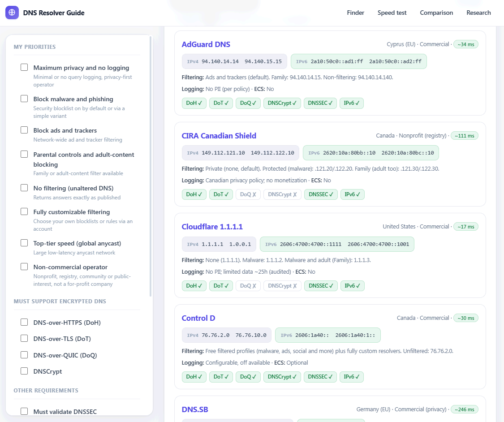Image resolution: width=504 pixels, height=422 pixels.
Task: Click Control D IPv6 box 2606:1a40::
Action: pyautogui.click(x=328, y=335)
